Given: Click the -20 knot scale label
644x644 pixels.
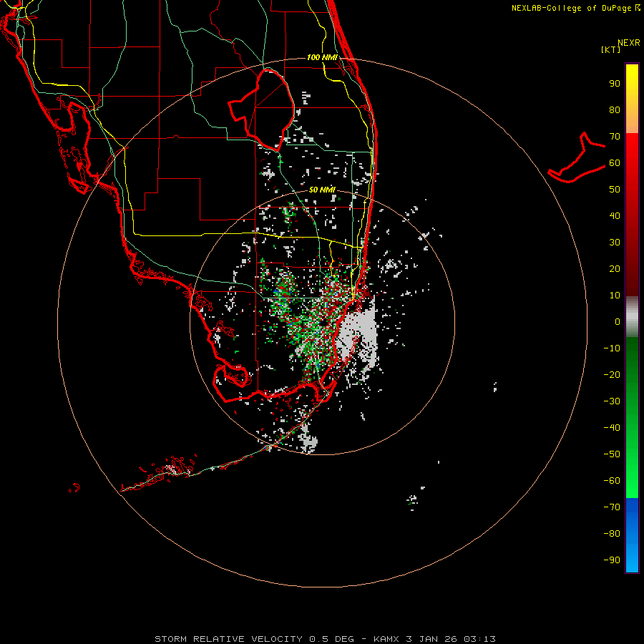Looking at the screenshot, I should (x=612, y=374).
